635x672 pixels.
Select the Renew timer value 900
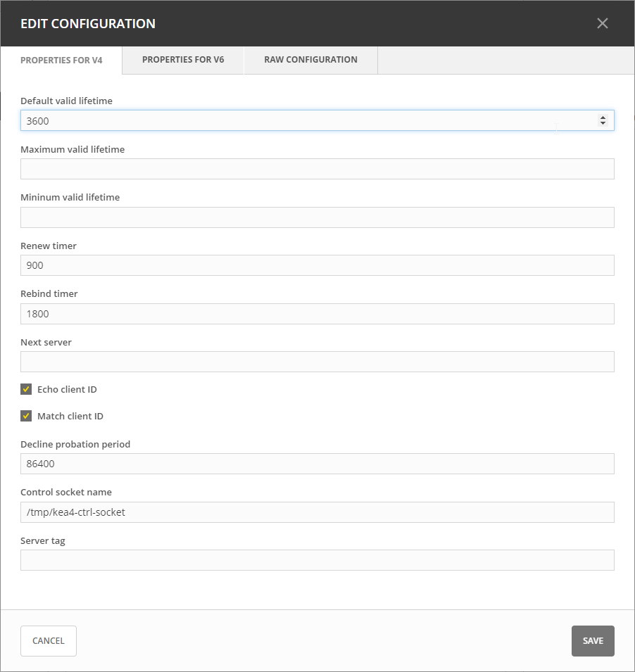(317, 265)
